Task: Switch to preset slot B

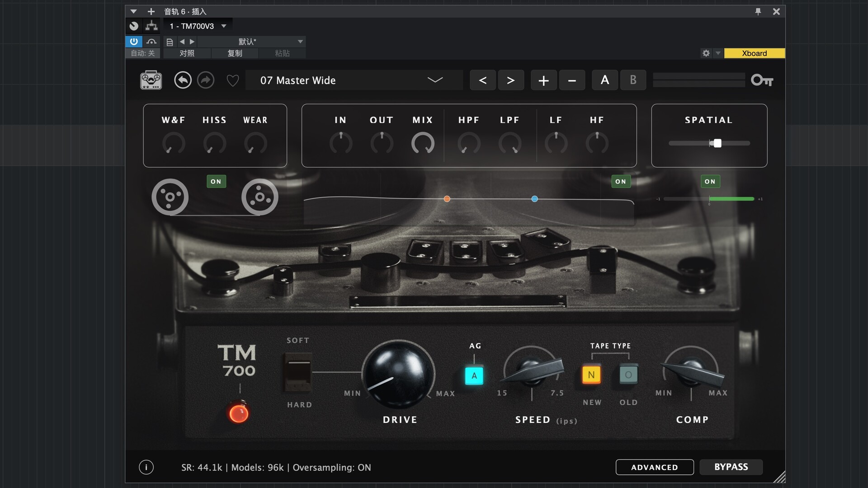Action: [x=632, y=80]
